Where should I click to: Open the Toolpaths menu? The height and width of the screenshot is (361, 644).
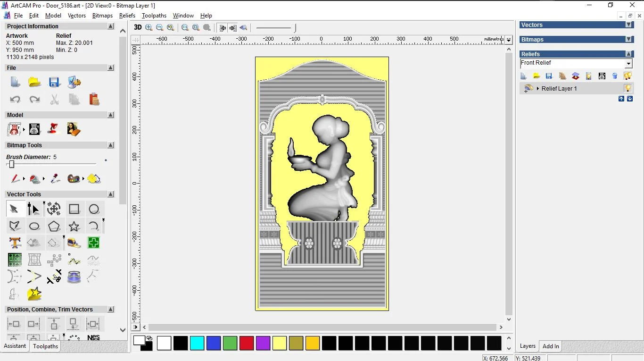coord(154,16)
